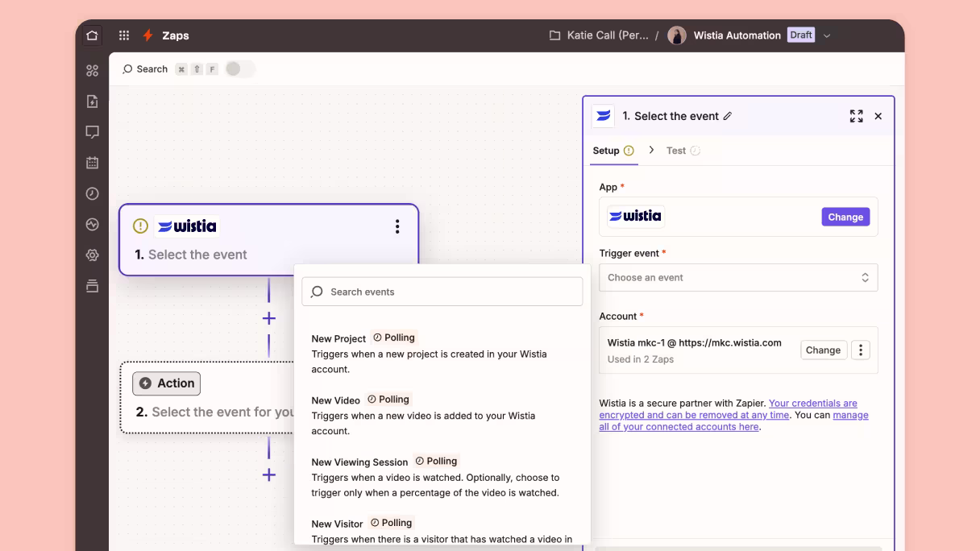Open the comments icon in left sidebar
Image resolution: width=980 pixels, height=551 pixels.
[x=92, y=132]
